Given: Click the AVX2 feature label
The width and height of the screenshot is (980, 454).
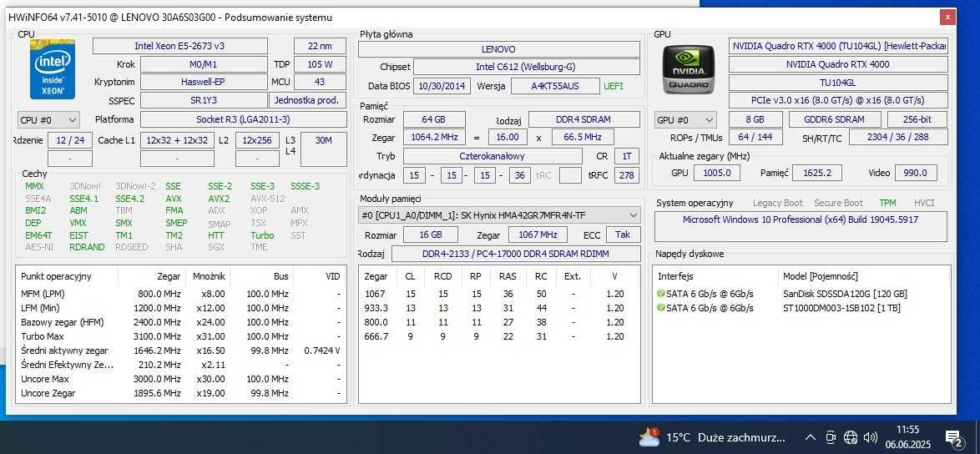Looking at the screenshot, I should click(219, 199).
